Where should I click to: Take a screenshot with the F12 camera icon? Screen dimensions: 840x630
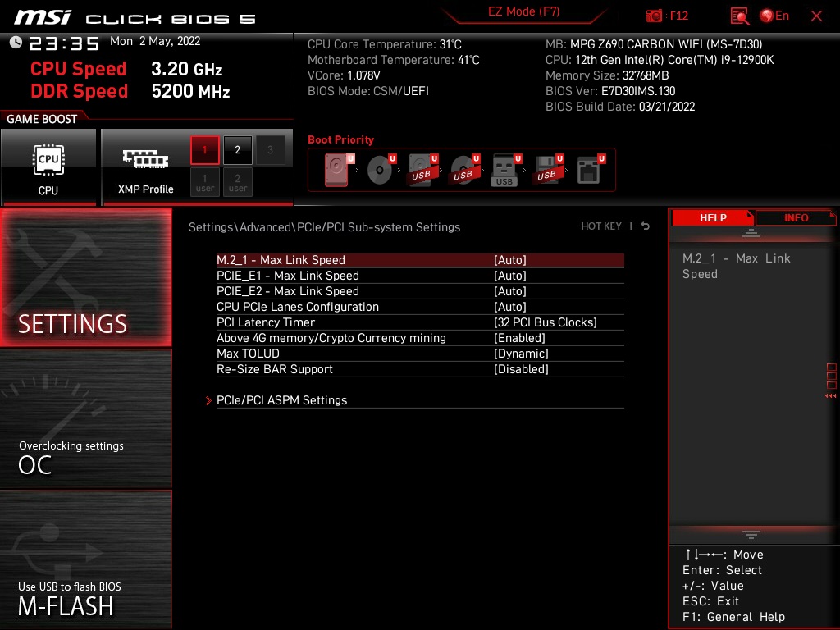654,16
